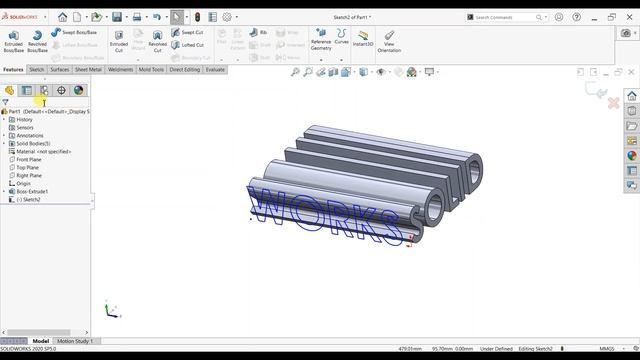
Task: Switch to Motion Study 1 tab
Action: click(75, 341)
